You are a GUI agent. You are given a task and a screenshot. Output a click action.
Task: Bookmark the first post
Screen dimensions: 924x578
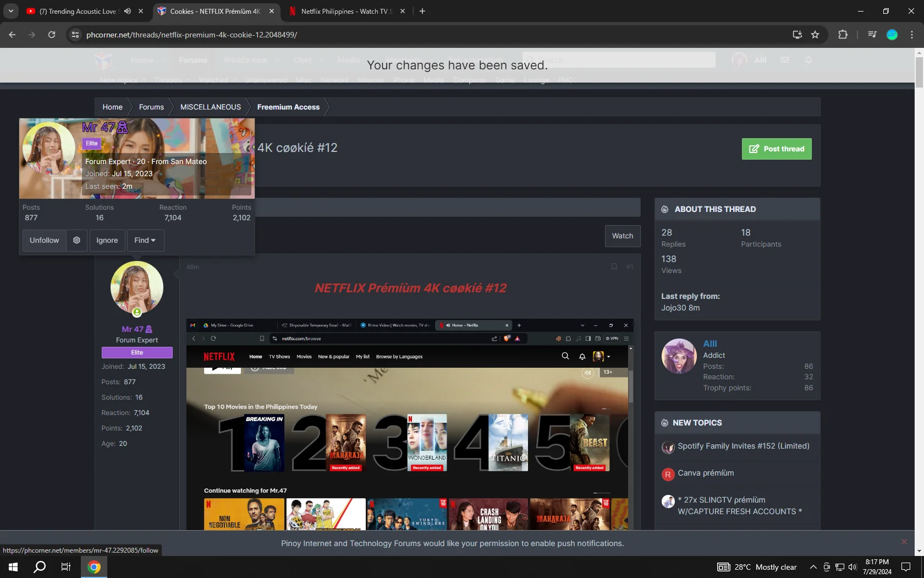[x=614, y=267]
